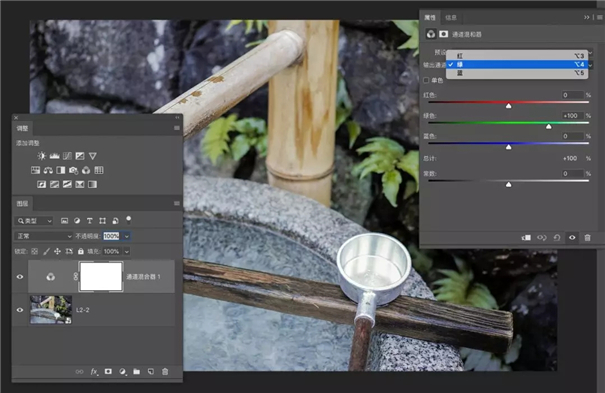This screenshot has width=605, height=393.
Task: Add a Levels adjustment (histogram icon)
Action: pos(54,156)
